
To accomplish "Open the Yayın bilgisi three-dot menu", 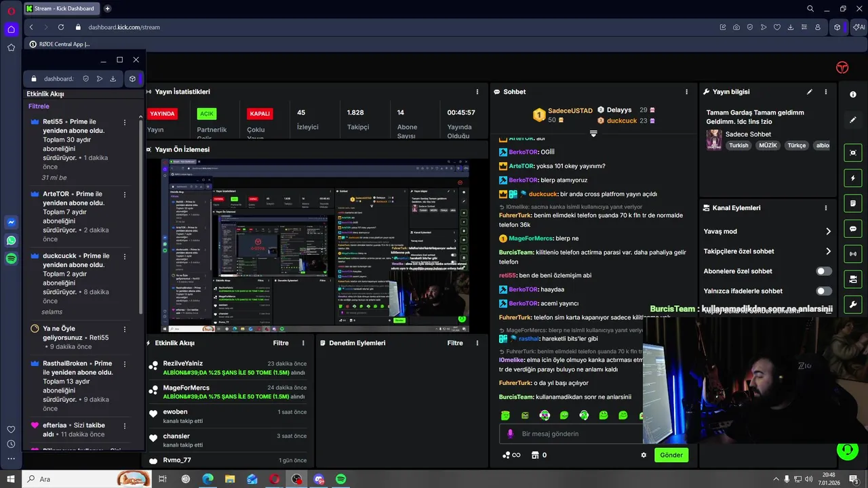I will tap(826, 91).
